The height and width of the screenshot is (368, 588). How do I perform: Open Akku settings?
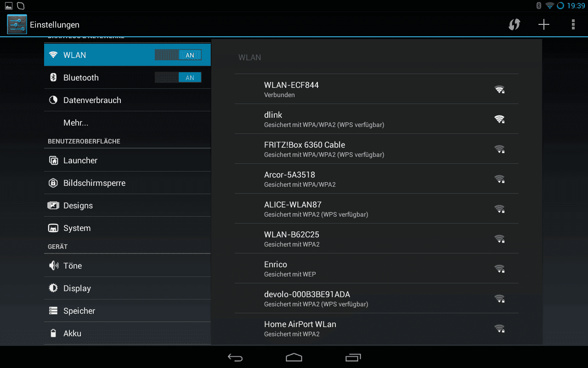click(127, 333)
